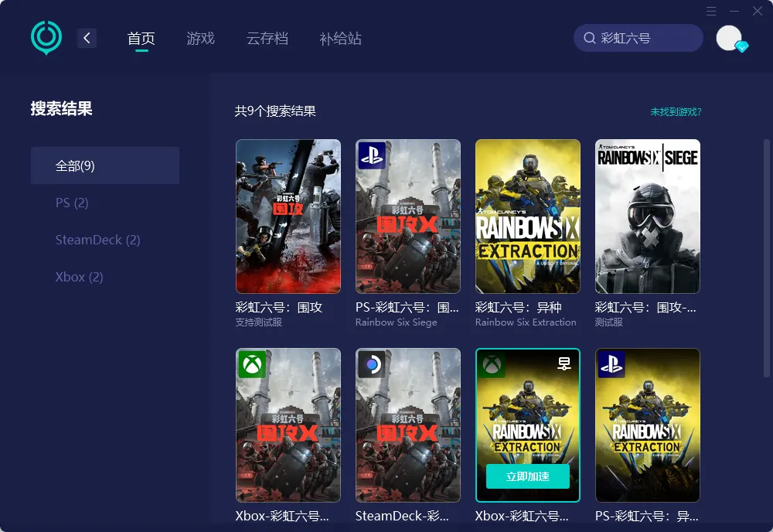Click the 立即加速 button

coord(527,476)
